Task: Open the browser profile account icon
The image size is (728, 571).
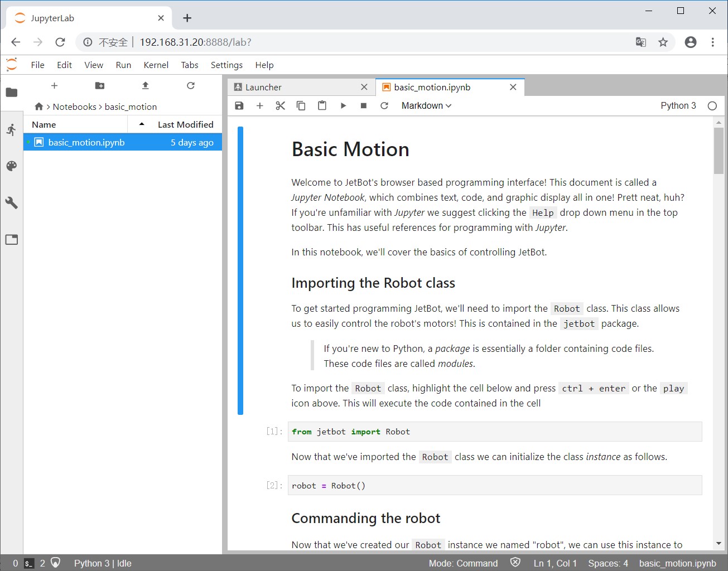Action: click(691, 42)
